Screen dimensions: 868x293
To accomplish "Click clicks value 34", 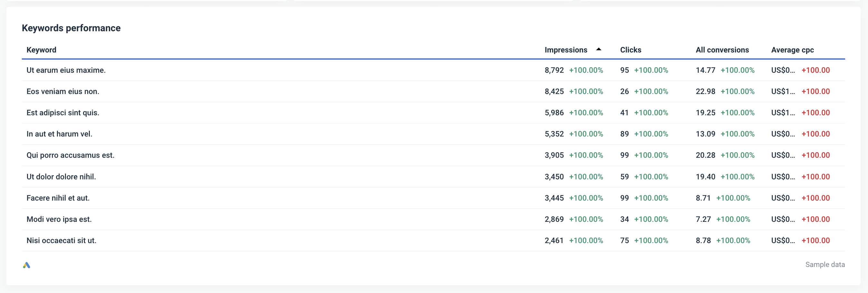I will [624, 219].
